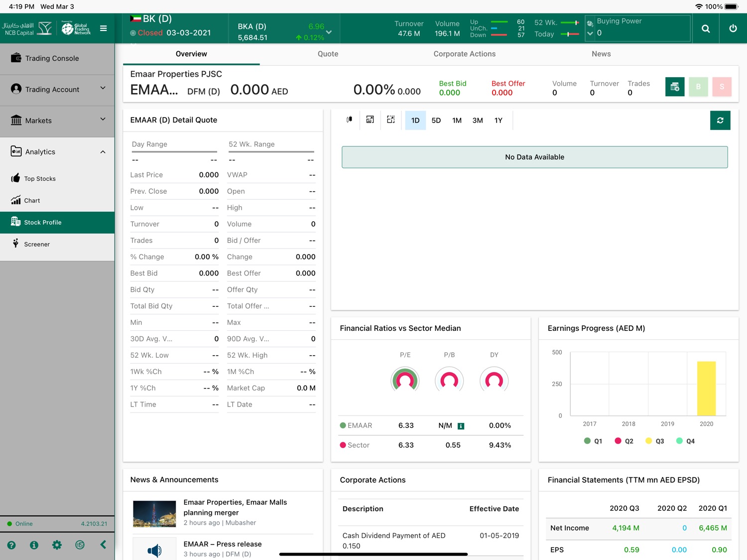Select the 1Y chart period
This screenshot has width=747, height=560.
[x=498, y=120]
